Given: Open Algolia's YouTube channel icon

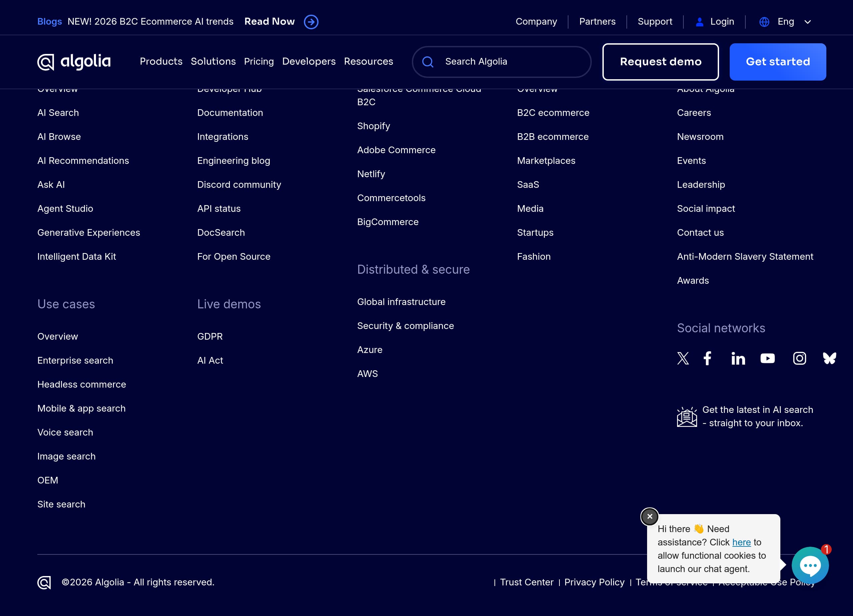Looking at the screenshot, I should [768, 358].
